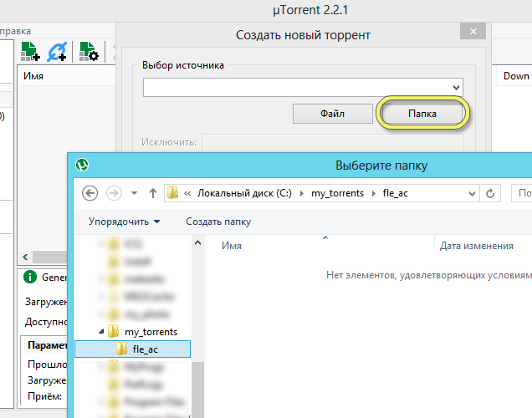The width and height of the screenshot is (532, 418).
Task: Select fle_ac folder in tree
Action: [x=133, y=349]
